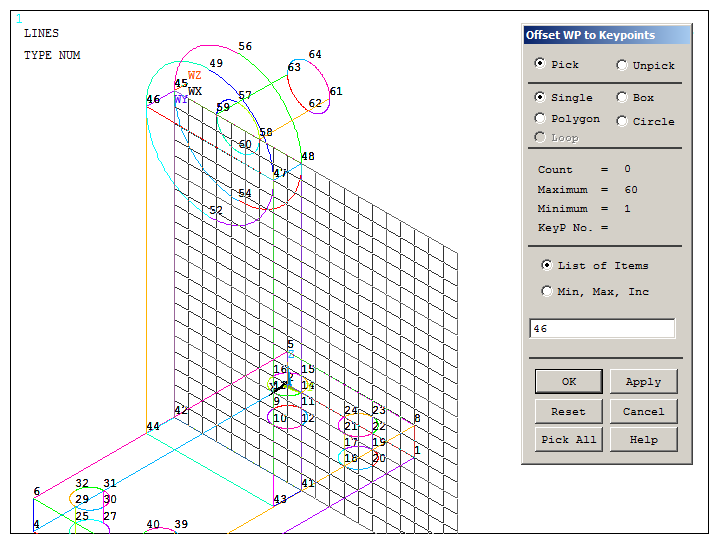This screenshot has width=720, height=546.
Task: Select Polygon picking mode
Action: point(541,119)
